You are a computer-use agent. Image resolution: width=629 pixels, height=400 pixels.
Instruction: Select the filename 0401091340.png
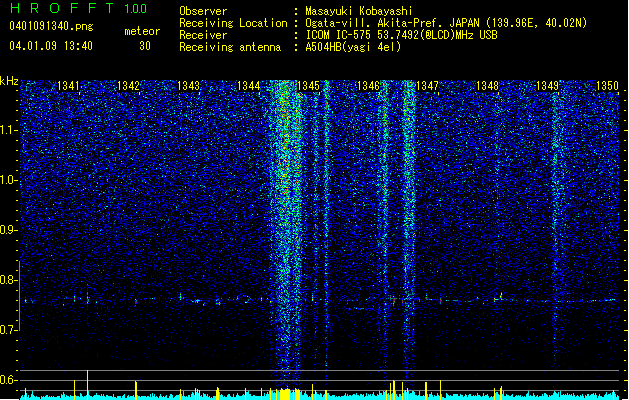(51, 26)
